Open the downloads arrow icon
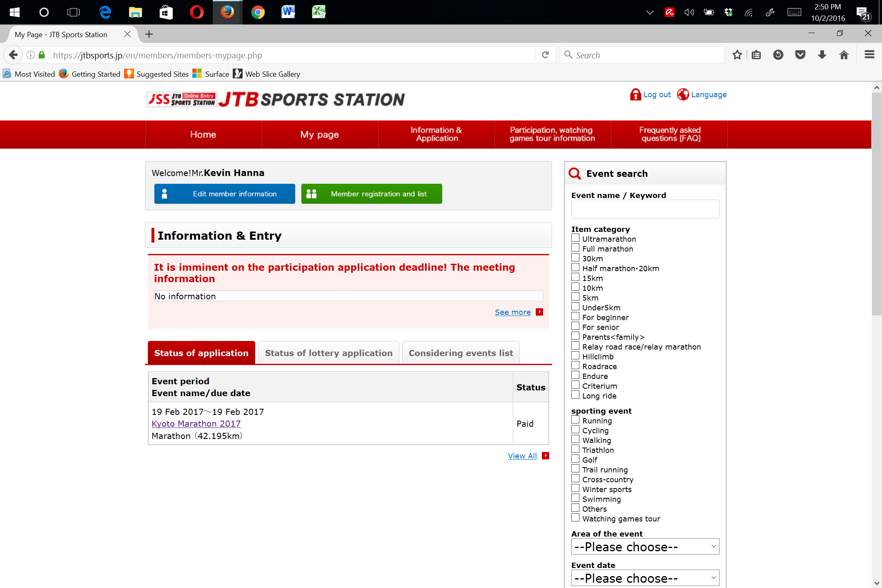The height and width of the screenshot is (588, 882). click(822, 55)
